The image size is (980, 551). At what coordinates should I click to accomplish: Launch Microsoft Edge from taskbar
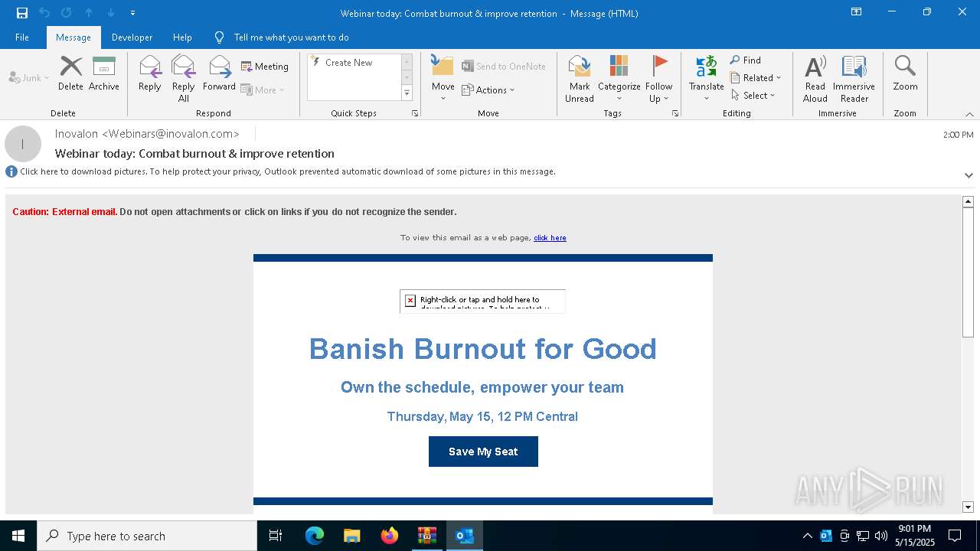pyautogui.click(x=315, y=536)
